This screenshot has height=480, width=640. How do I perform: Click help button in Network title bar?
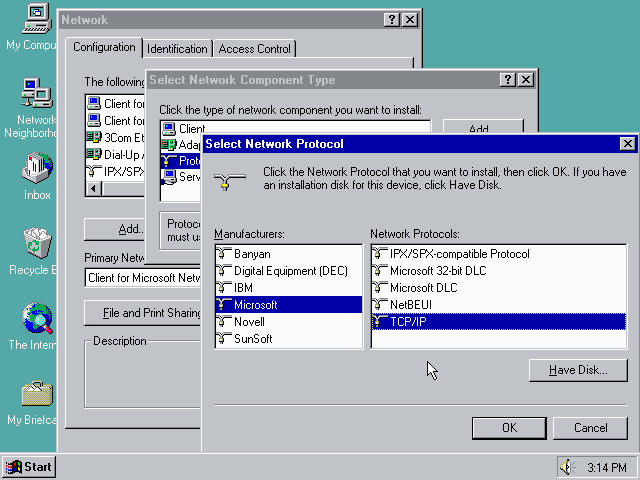pos(391,20)
